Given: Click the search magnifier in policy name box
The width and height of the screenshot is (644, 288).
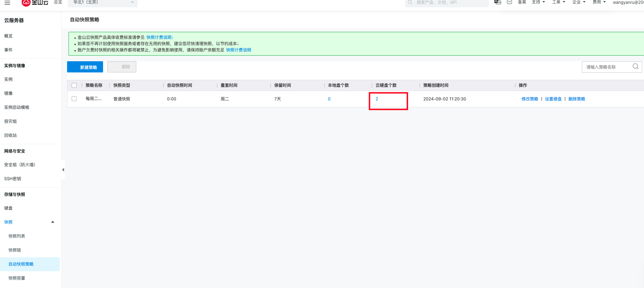Looking at the screenshot, I should pyautogui.click(x=635, y=66).
